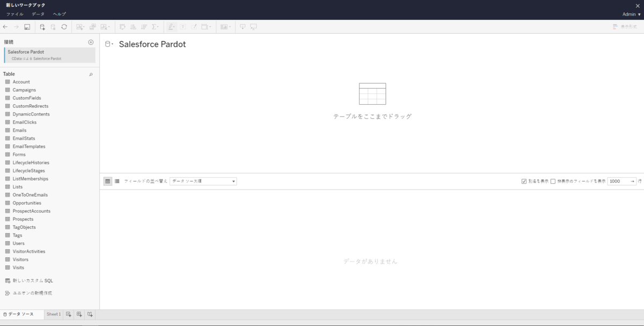644x326 pixels.
Task: Click the Redo forward arrow in toolbar
Action: pos(16,27)
